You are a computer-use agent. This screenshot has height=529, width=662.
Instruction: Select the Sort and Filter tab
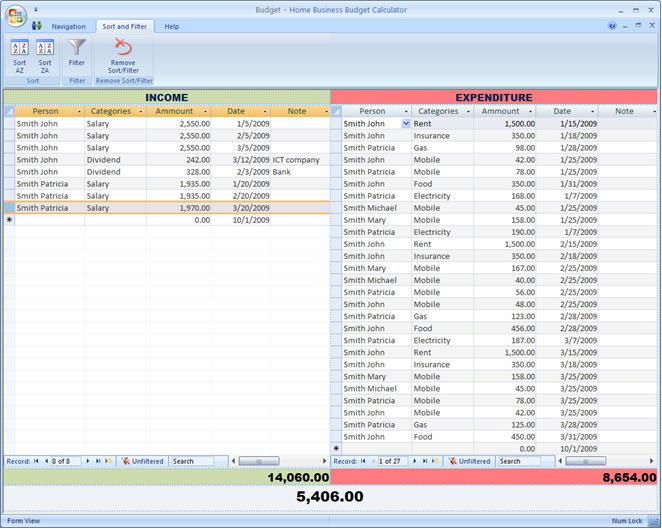tap(125, 27)
